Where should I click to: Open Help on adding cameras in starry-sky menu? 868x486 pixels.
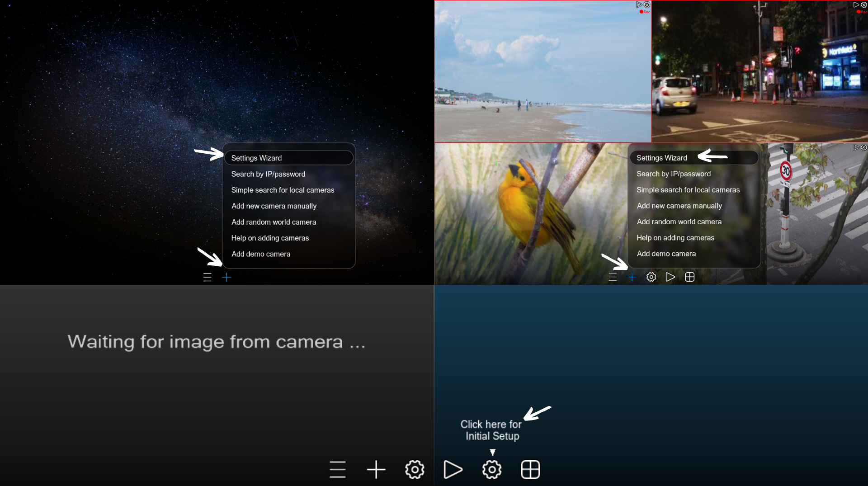coord(270,238)
